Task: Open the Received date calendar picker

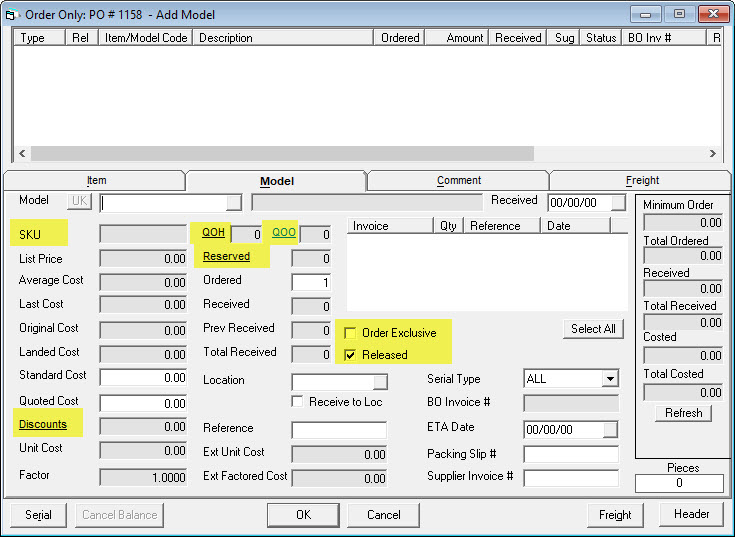Action: pyautogui.click(x=619, y=203)
